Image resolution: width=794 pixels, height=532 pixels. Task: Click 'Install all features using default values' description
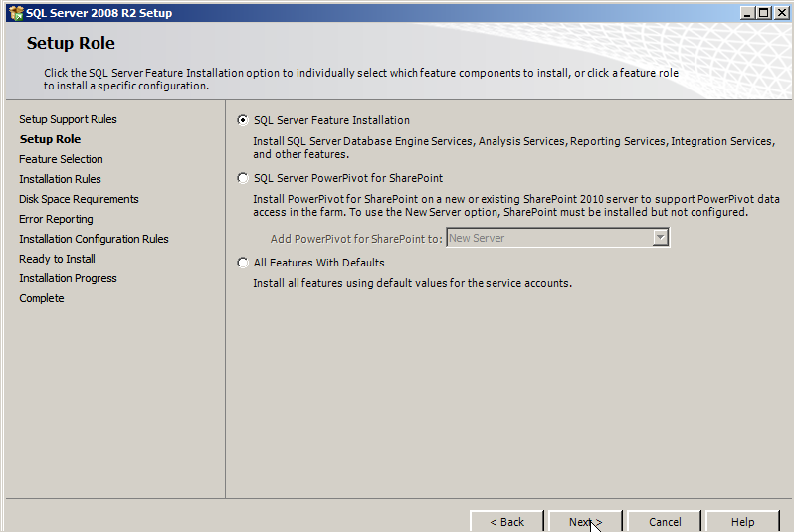(412, 283)
